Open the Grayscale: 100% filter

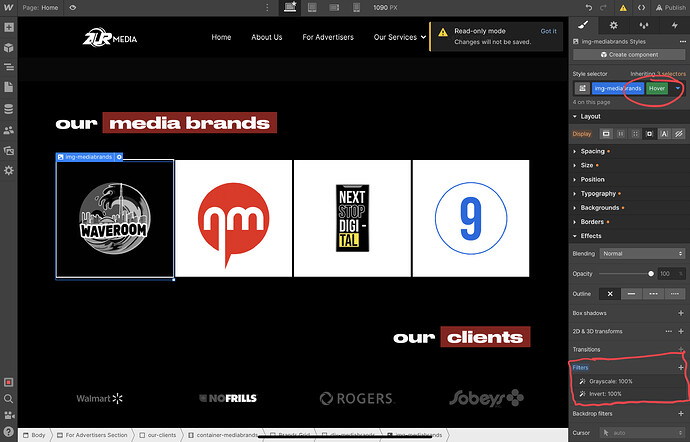click(629, 381)
